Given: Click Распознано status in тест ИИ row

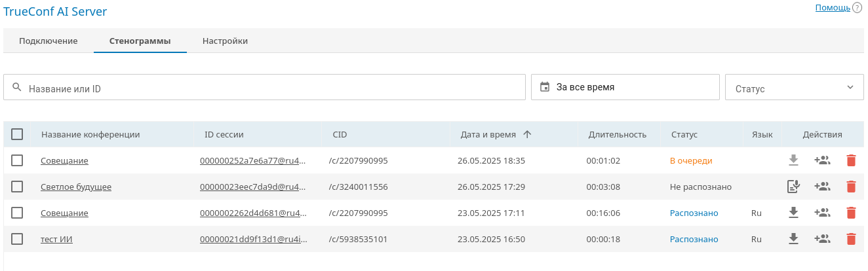Looking at the screenshot, I should (694, 239).
